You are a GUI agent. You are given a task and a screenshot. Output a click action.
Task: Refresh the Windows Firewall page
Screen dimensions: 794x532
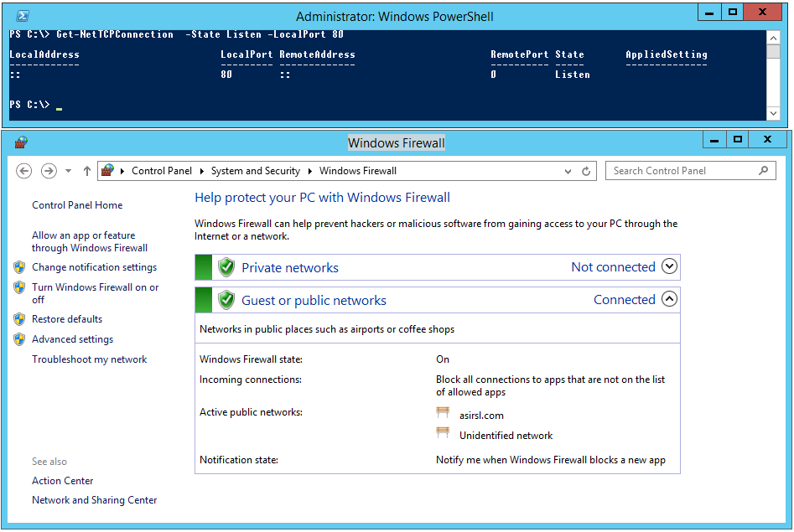586,171
